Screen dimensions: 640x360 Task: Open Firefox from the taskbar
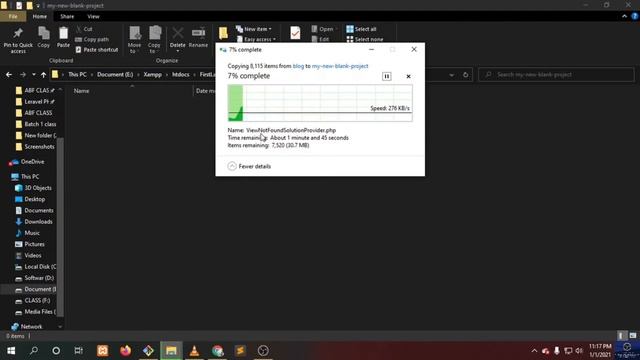125,351
